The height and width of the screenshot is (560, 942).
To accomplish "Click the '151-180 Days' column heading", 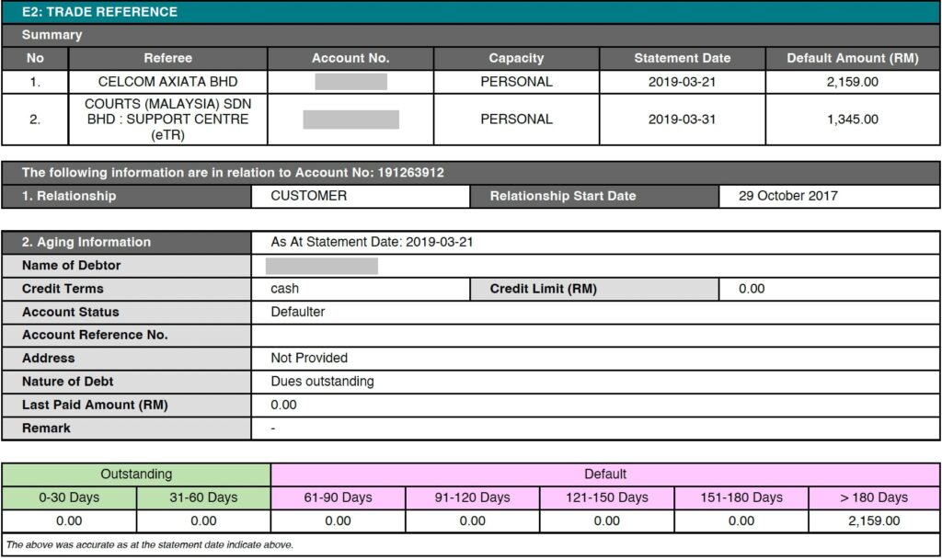I will coord(741,497).
